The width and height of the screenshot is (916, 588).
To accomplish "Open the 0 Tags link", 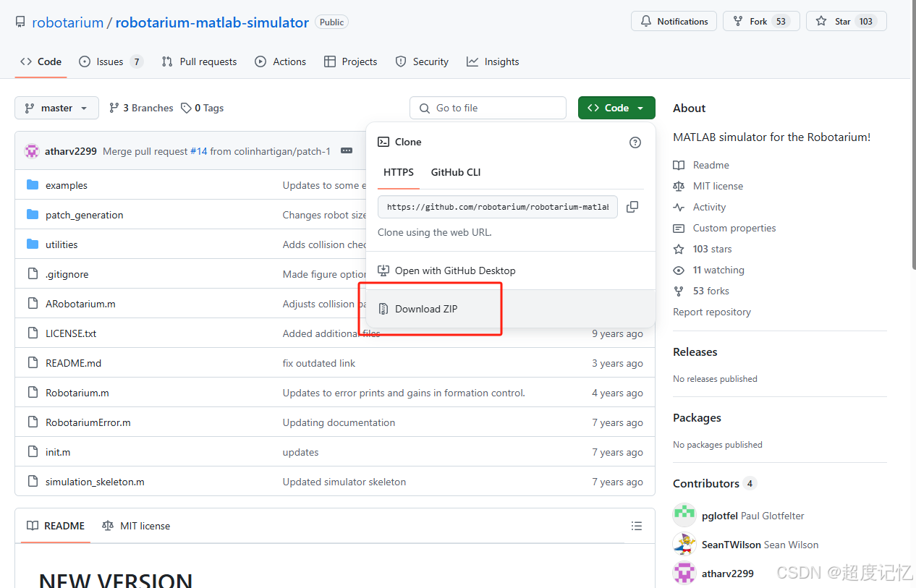I will pyautogui.click(x=203, y=108).
